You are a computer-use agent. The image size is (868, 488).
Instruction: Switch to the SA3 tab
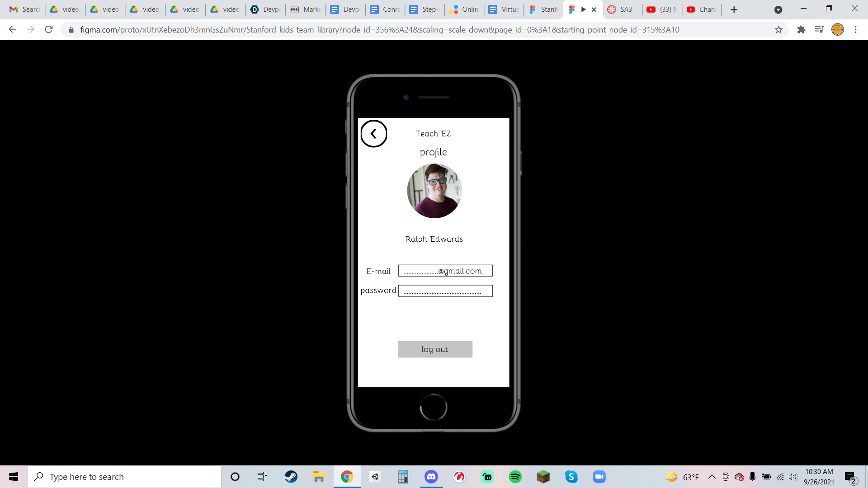[x=622, y=9]
